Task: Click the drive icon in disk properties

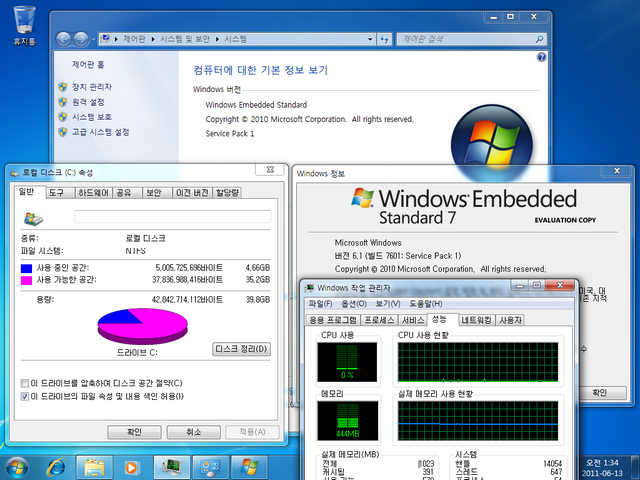Action: point(33,218)
